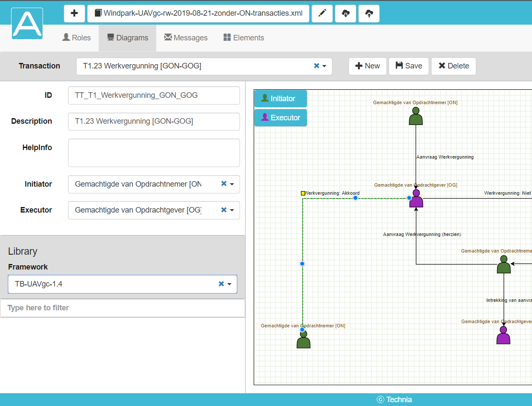This screenshot has height=406, width=532.
Task: Switch to the Roles tab
Action: pos(77,38)
